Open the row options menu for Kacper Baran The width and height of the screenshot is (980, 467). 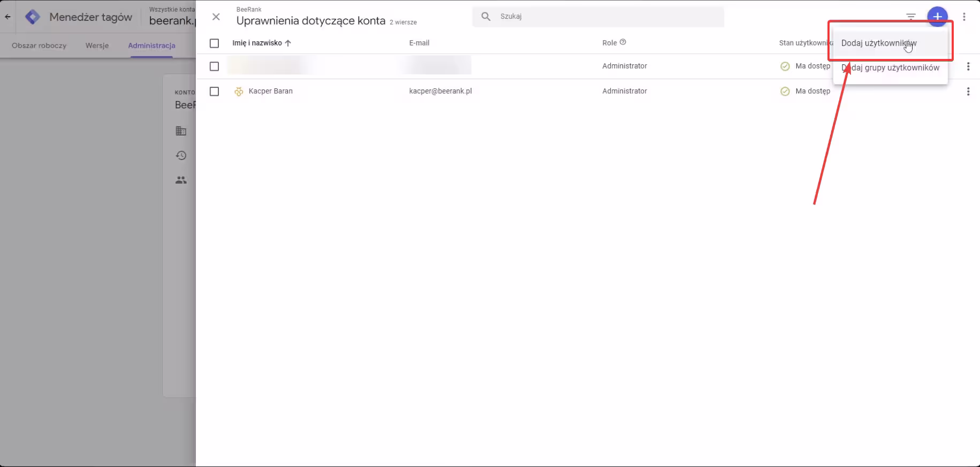click(968, 92)
